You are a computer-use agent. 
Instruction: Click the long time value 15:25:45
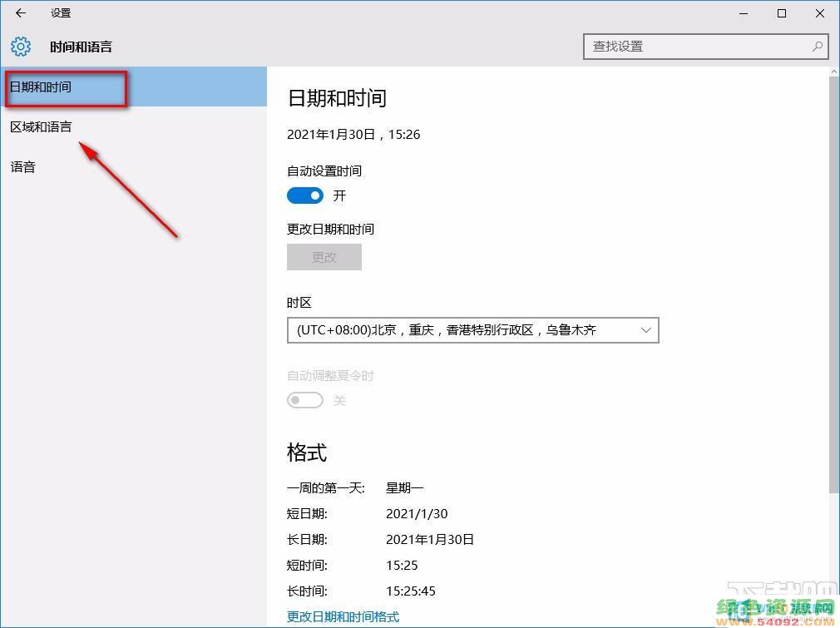tap(411, 591)
